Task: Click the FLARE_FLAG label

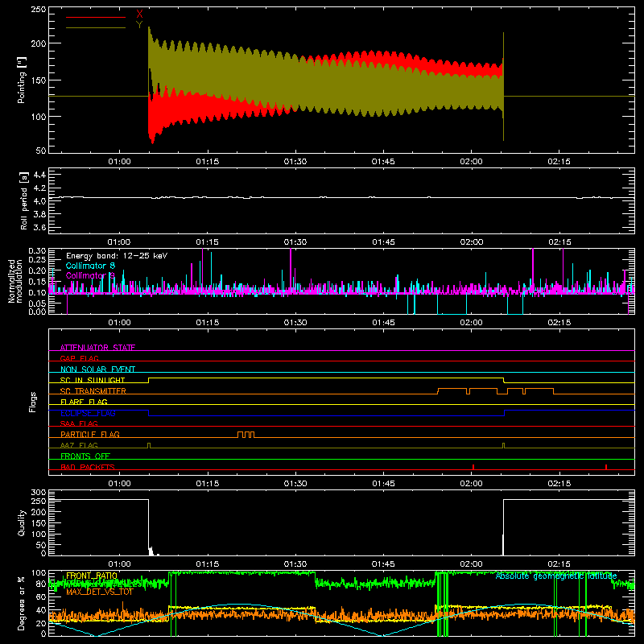Action: [x=84, y=402]
